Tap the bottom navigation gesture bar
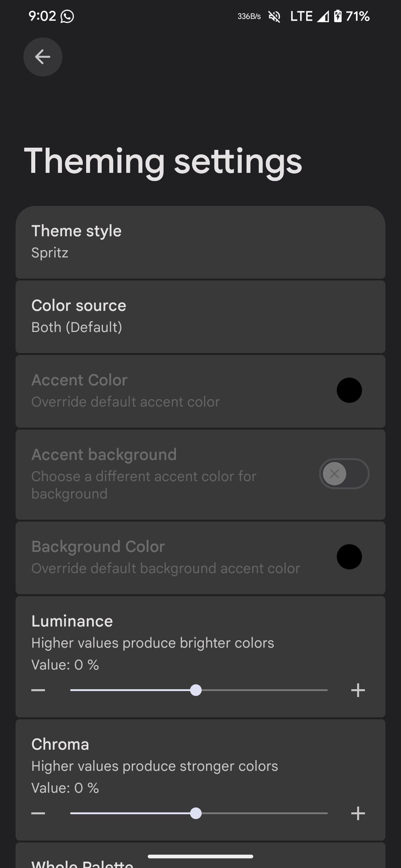This screenshot has width=401, height=868. coord(200,857)
